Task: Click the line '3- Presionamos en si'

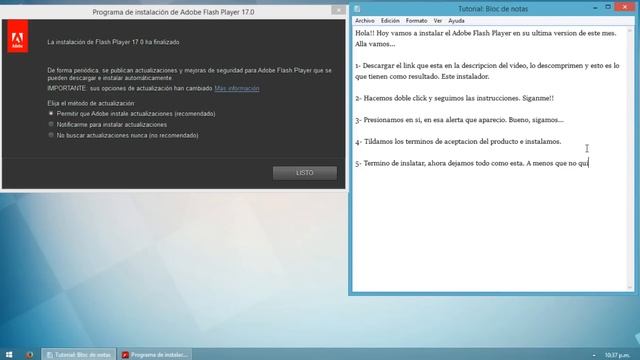Action: pyautogui.click(x=459, y=120)
